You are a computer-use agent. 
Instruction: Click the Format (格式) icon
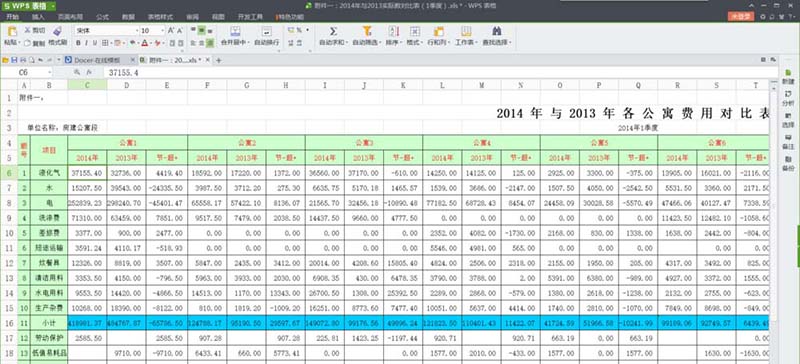pyautogui.click(x=414, y=32)
